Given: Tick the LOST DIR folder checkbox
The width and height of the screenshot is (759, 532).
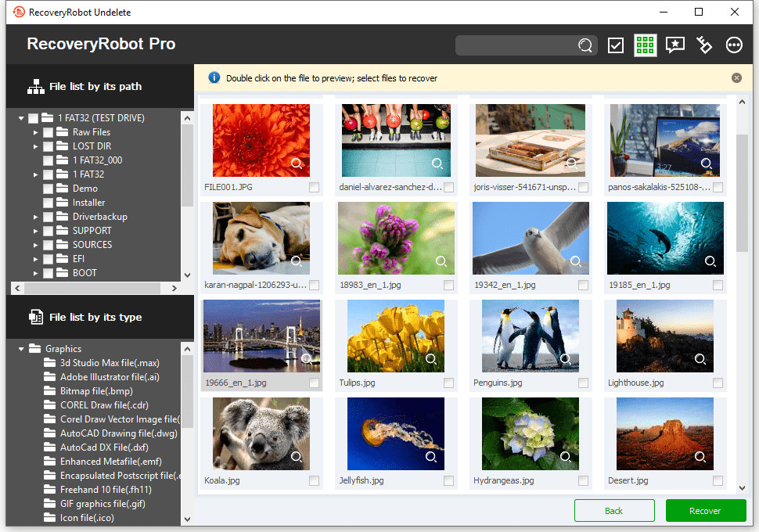Looking at the screenshot, I should pyautogui.click(x=48, y=146).
